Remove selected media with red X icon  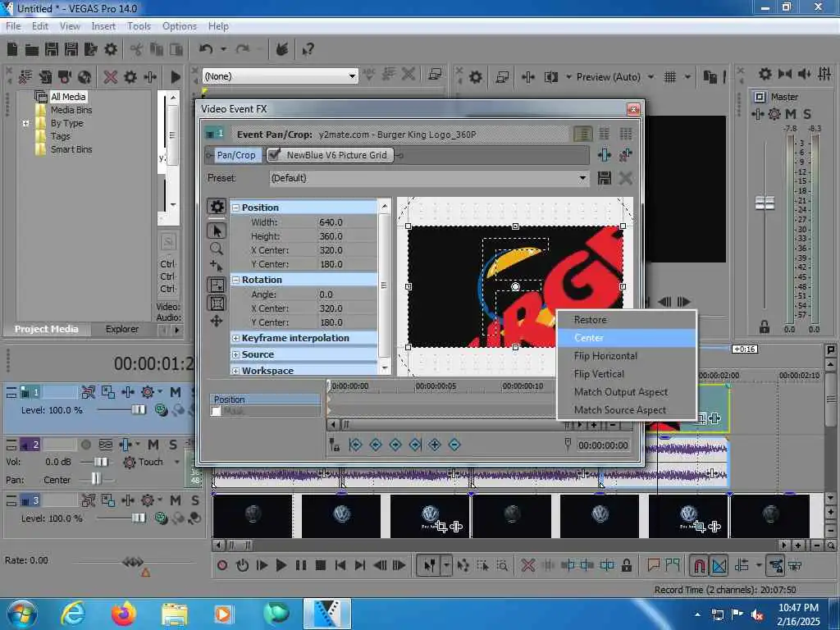tap(111, 76)
